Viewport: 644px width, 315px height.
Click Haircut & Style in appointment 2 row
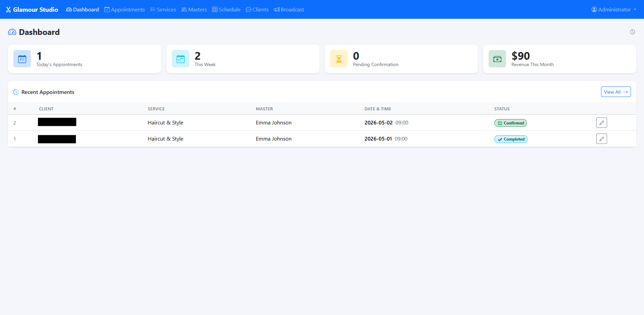(x=165, y=123)
